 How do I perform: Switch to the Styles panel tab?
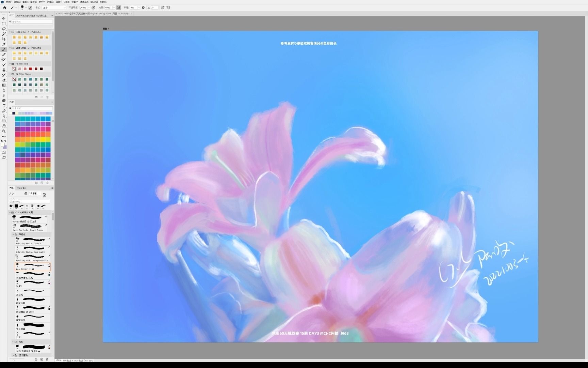[12, 15]
